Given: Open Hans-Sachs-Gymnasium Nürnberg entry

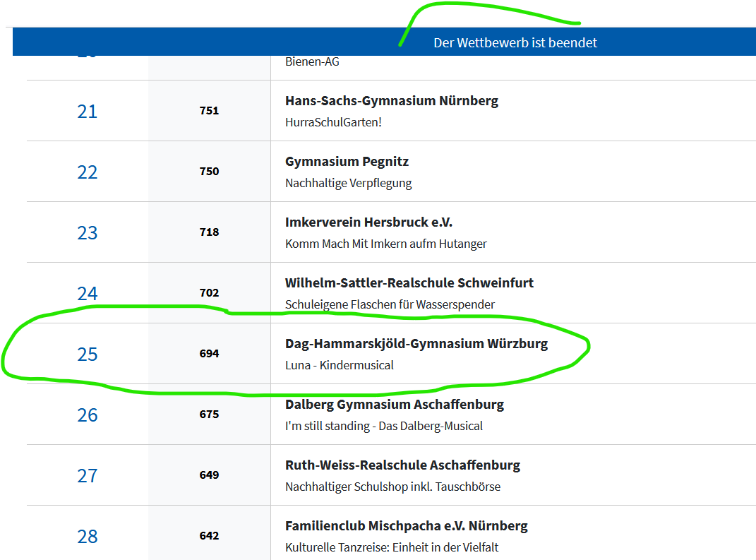Looking at the screenshot, I should click(391, 100).
